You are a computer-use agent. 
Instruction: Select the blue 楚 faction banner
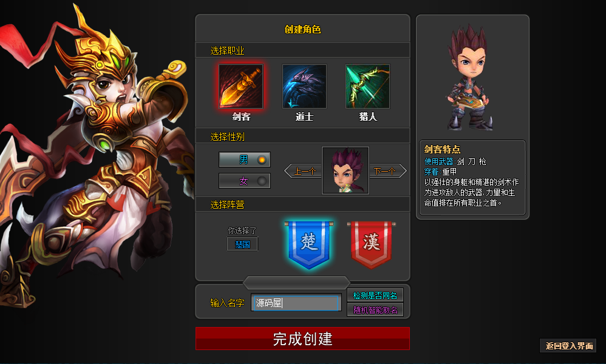point(309,244)
